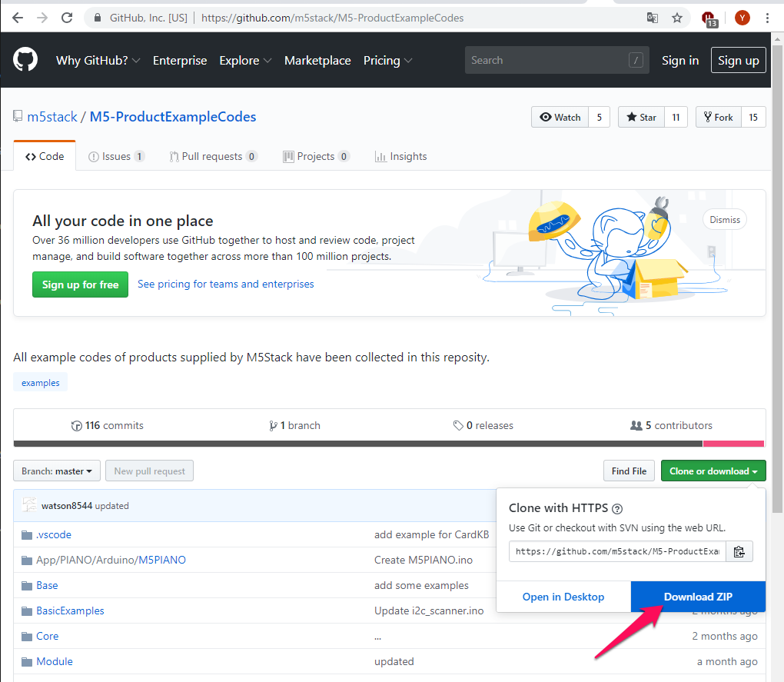
Task: Open Chrome three-dot menu
Action: pos(767,17)
